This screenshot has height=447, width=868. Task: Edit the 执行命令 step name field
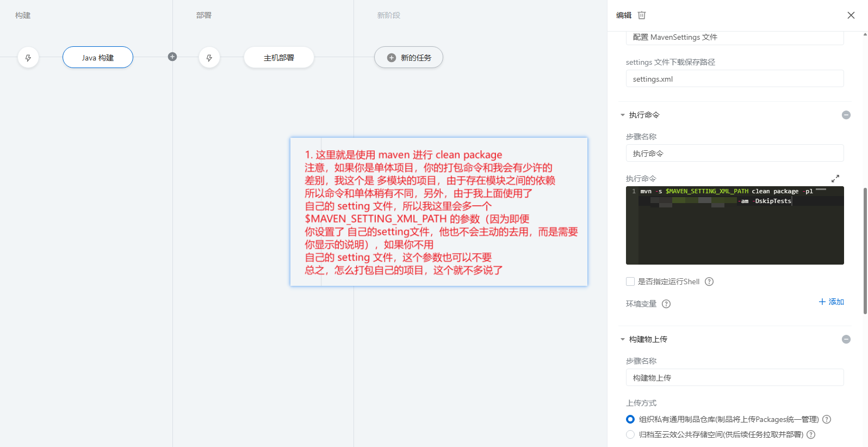coord(735,153)
